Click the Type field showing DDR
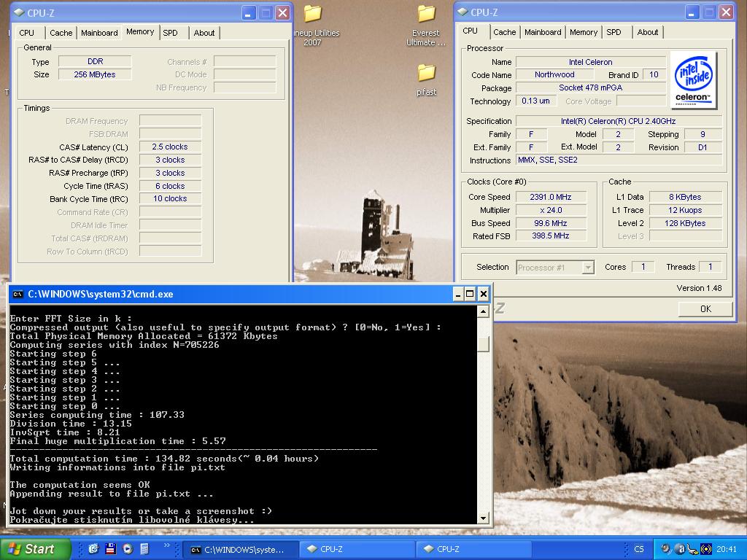Viewport: 747px width, 560px height. (95, 61)
